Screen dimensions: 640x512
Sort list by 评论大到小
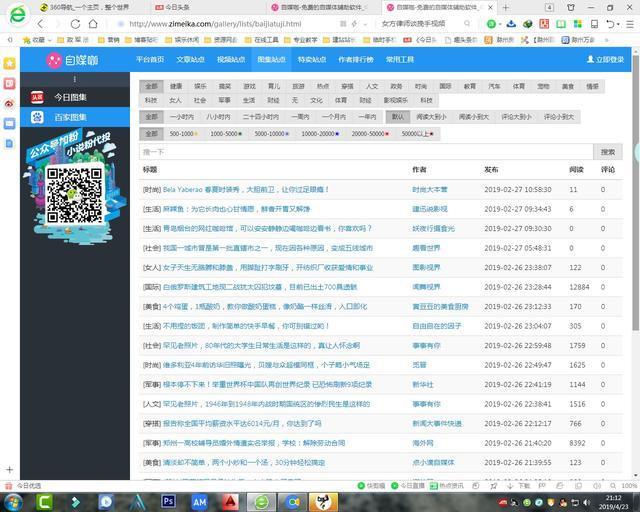point(516,117)
